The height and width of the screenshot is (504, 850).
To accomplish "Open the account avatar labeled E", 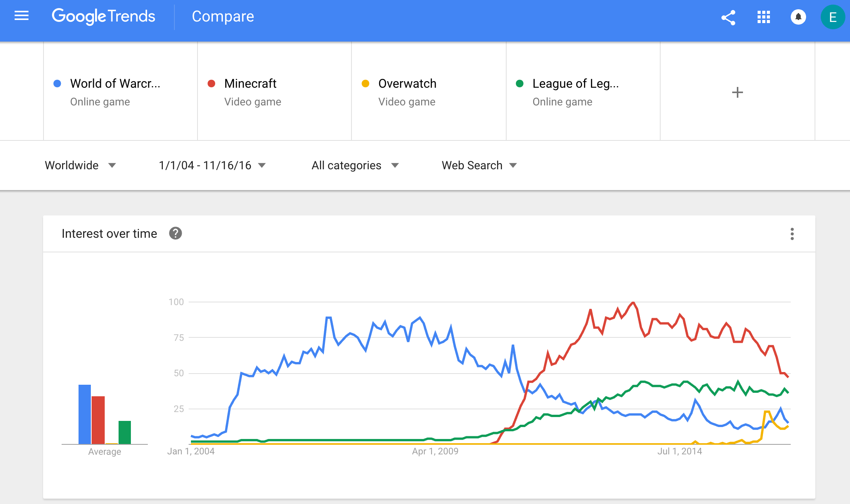I will (833, 17).
